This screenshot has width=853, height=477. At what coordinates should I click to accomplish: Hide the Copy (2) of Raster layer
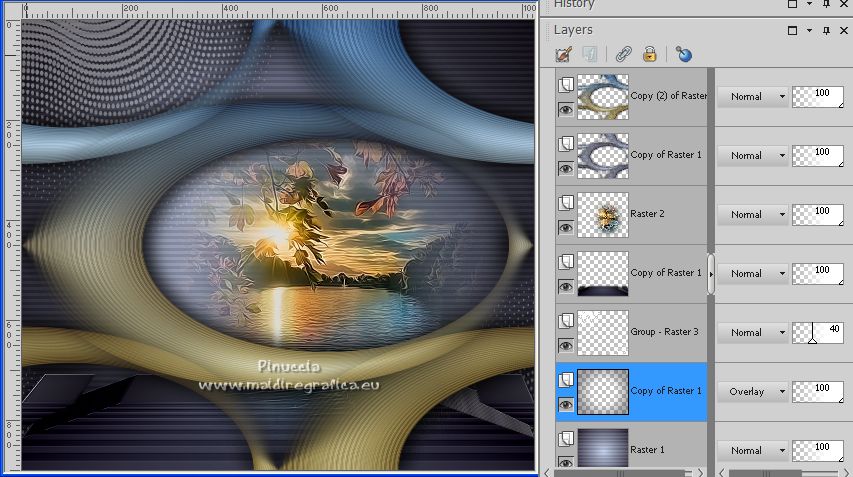tap(566, 110)
